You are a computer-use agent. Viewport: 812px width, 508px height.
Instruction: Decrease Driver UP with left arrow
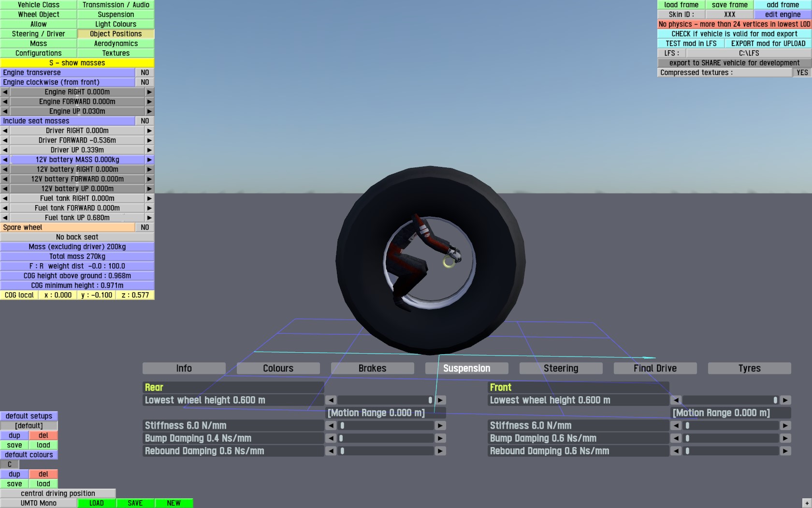pyautogui.click(x=5, y=150)
